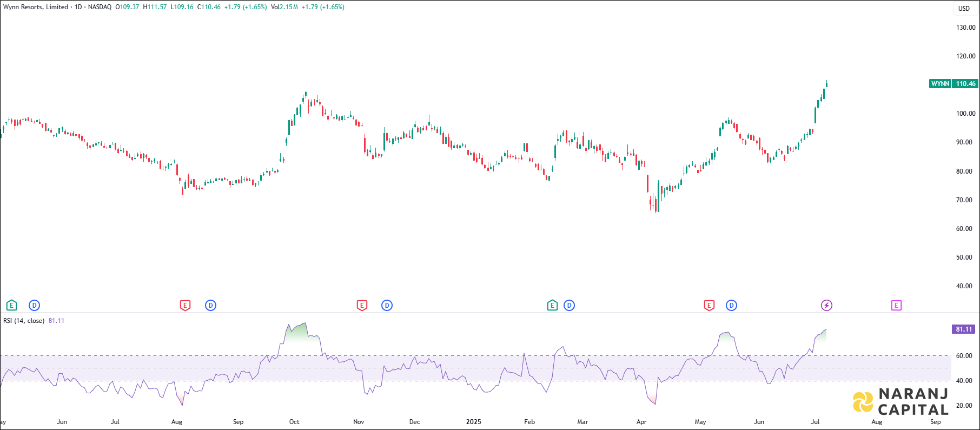Click the purple lightning event icon
The width and height of the screenshot is (980, 430).
pyautogui.click(x=826, y=306)
